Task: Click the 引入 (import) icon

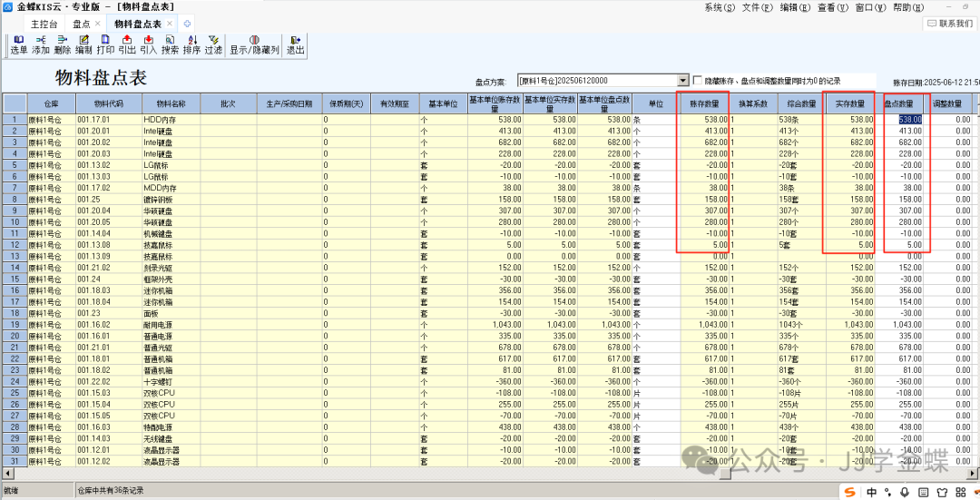Action: pos(149,44)
